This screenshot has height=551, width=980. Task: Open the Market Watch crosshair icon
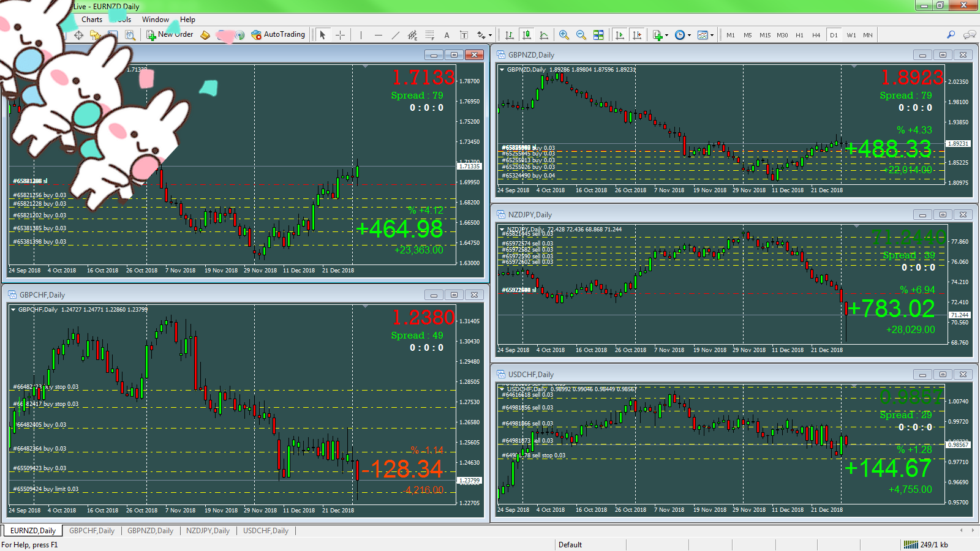pos(78,35)
